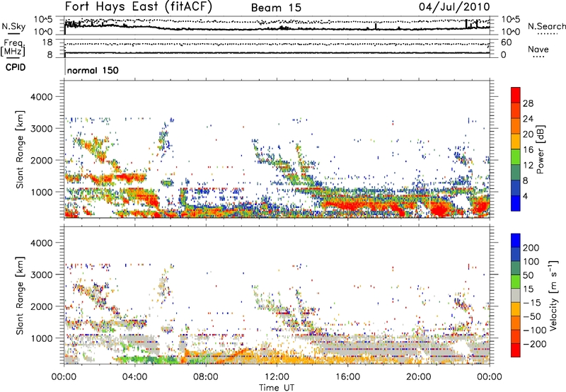Click the 'N.Search' legend label
This screenshot has width=566, height=392.
(x=547, y=26)
